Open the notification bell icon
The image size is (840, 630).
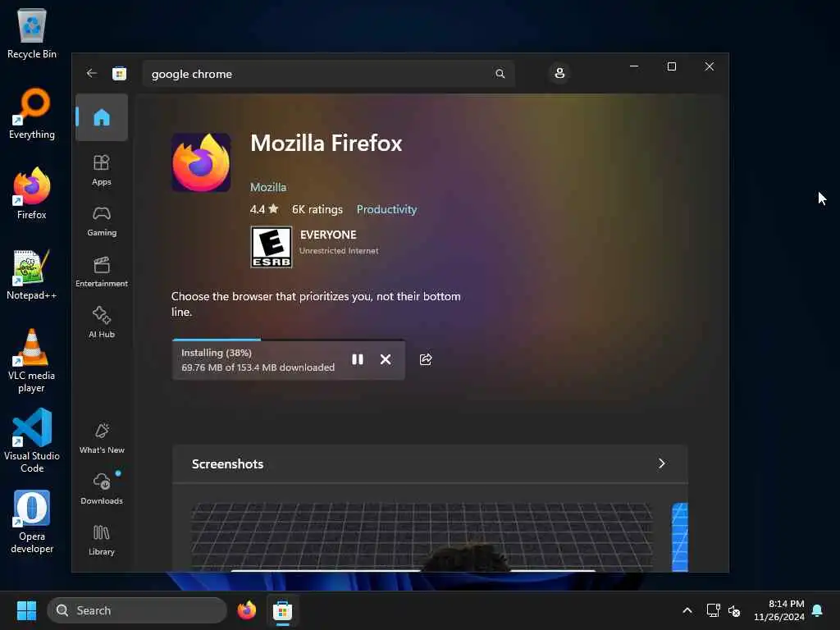[818, 610]
